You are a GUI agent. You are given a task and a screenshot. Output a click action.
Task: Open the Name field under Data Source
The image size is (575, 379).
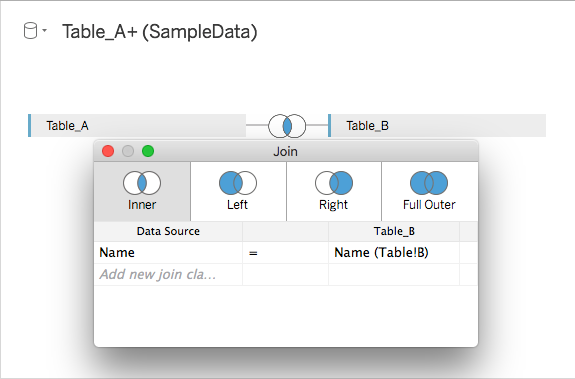coord(168,253)
